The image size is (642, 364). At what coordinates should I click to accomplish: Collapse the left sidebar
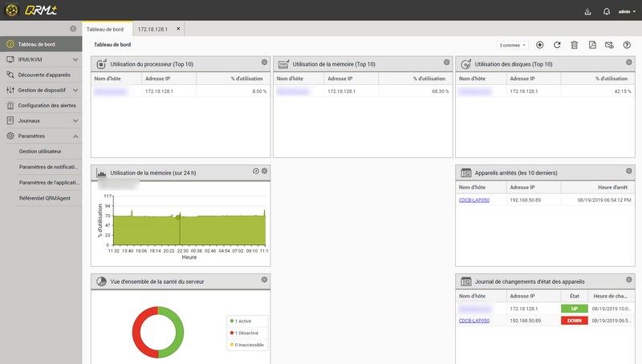(x=73, y=29)
